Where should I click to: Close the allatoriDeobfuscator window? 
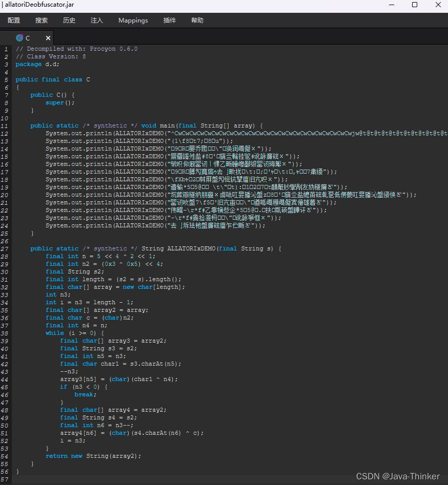click(438, 5)
